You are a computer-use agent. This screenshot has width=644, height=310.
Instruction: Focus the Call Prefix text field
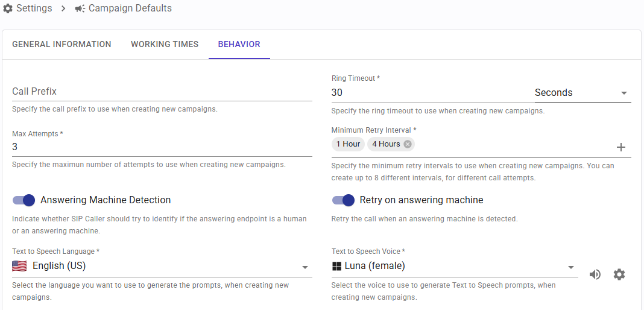[162, 92]
